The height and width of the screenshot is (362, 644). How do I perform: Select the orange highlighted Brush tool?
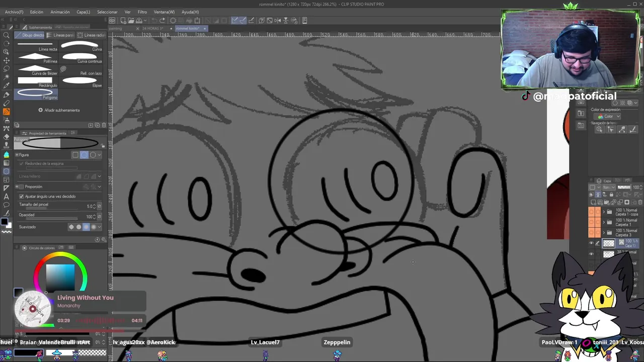7,112
